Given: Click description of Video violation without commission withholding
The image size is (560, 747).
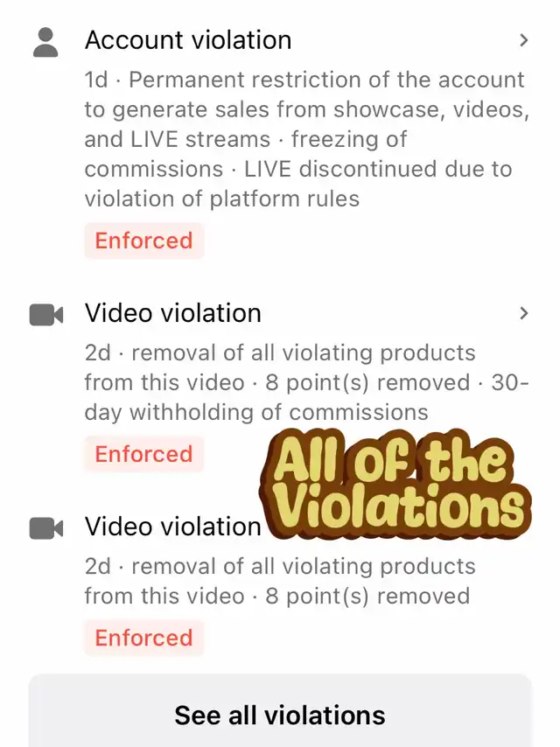Looking at the screenshot, I should point(280,581).
